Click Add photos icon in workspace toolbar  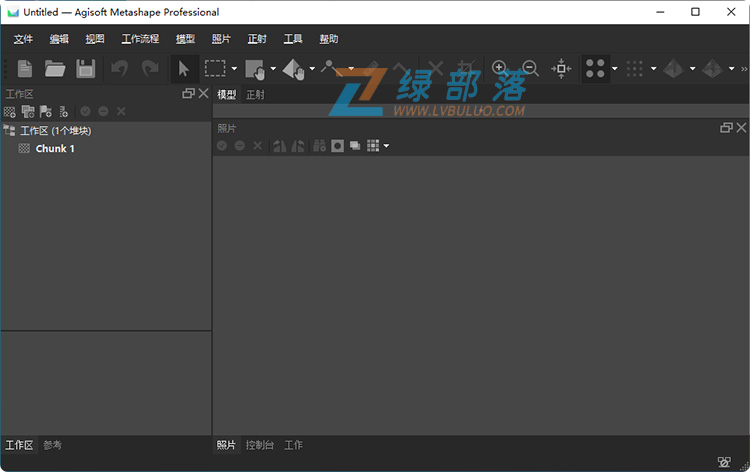tap(28, 111)
